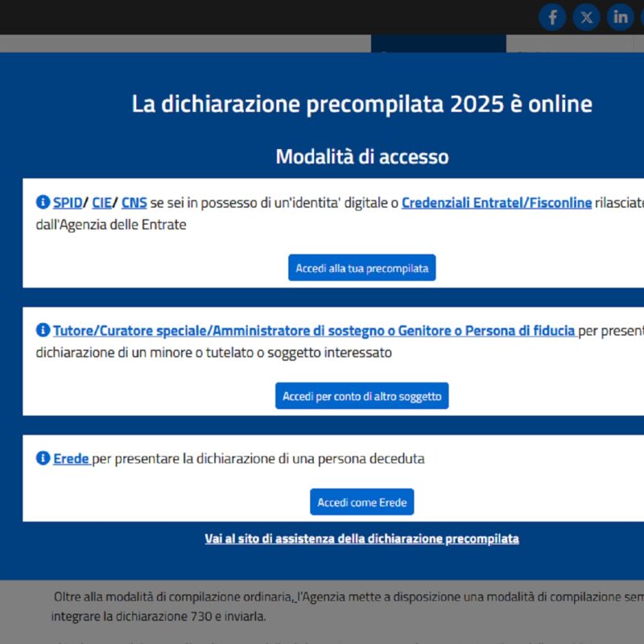This screenshot has width=644, height=644.
Task: Click text 'per presentare la dichiarazione di una persona deceduta'
Action: click(x=258, y=458)
